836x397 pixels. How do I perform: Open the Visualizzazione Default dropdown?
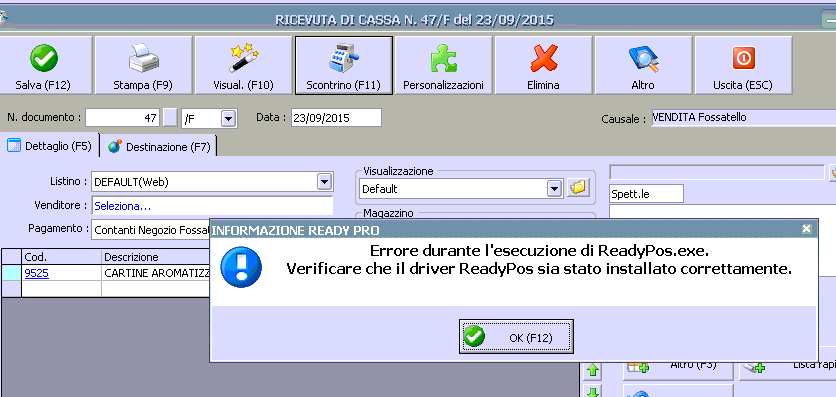[x=555, y=189]
